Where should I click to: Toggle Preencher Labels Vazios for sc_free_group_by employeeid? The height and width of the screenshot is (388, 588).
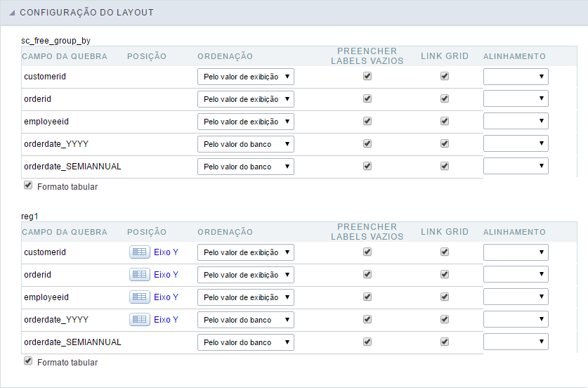[x=367, y=121]
